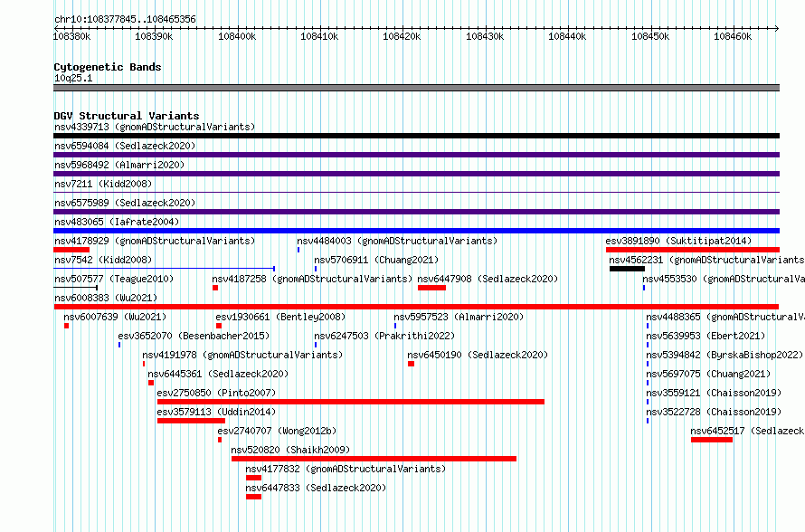The width and height of the screenshot is (805, 532).
Task: Click the long red nsv6008383 bar
Action: [416, 307]
